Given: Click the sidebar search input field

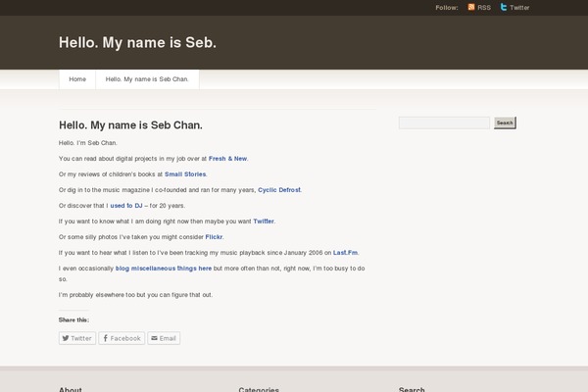Looking at the screenshot, I should 444,122.
